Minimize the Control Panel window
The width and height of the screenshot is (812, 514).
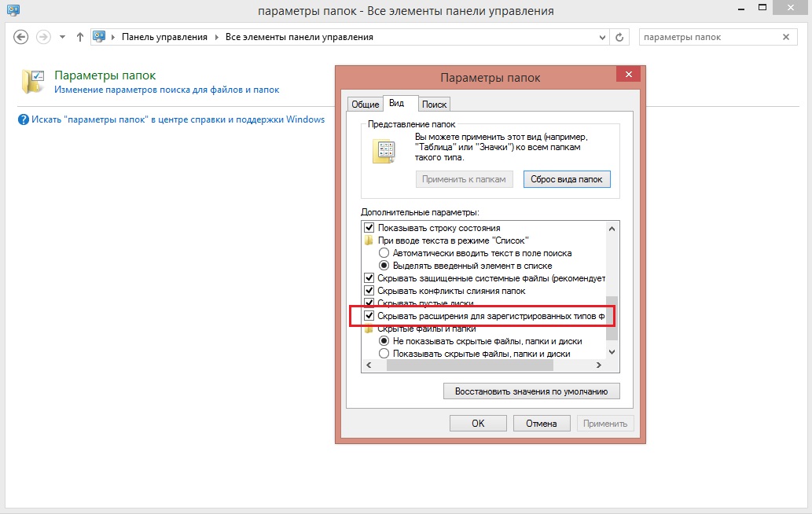[743, 9]
